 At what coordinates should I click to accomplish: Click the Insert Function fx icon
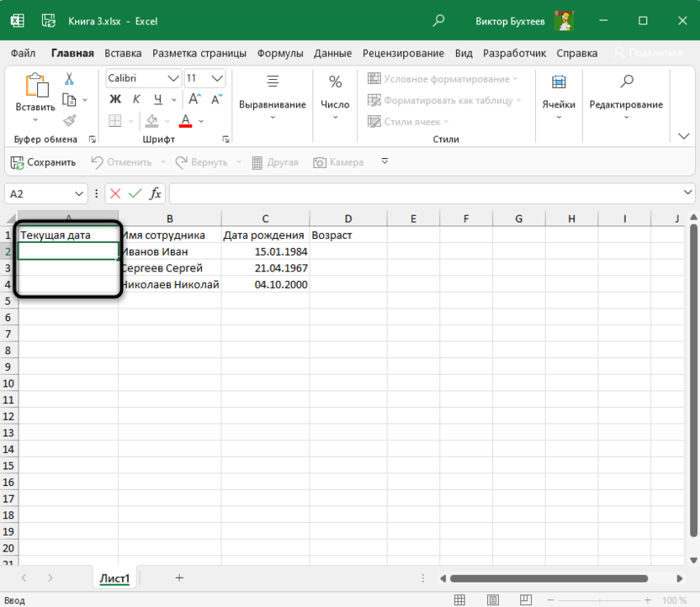[x=156, y=193]
